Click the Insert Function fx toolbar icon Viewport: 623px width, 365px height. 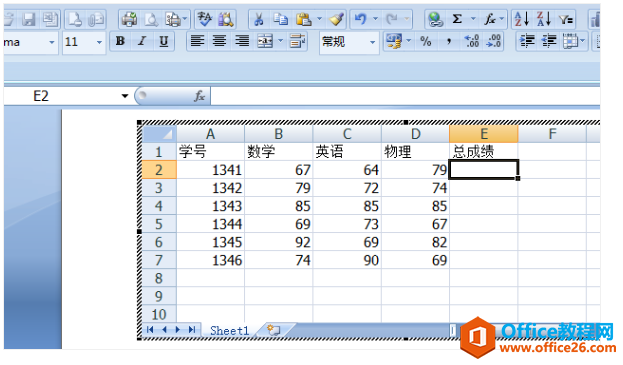click(490, 19)
